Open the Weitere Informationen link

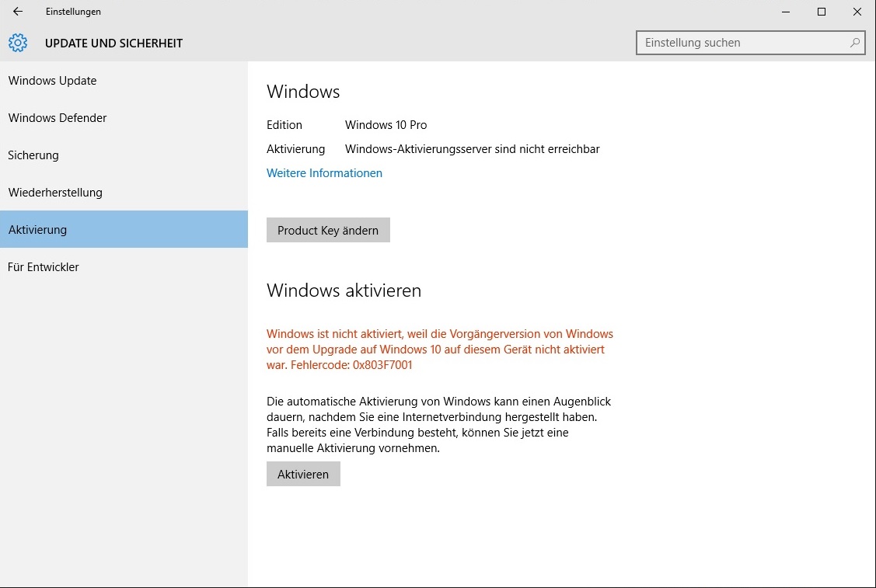tap(324, 173)
